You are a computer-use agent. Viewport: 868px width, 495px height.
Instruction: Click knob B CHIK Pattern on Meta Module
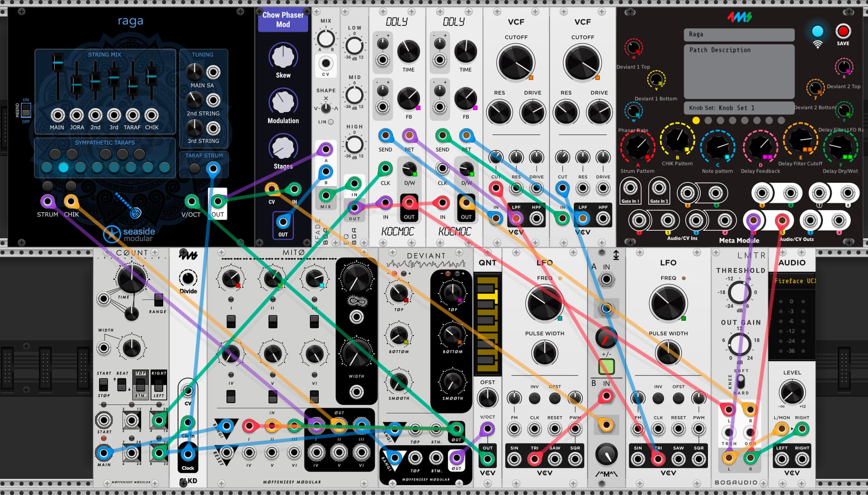(x=677, y=140)
